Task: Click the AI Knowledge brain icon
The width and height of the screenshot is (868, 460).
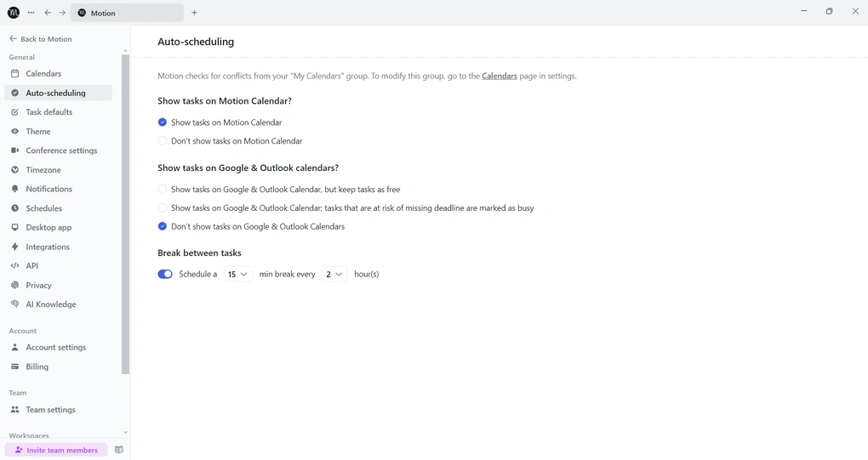Action: point(15,304)
